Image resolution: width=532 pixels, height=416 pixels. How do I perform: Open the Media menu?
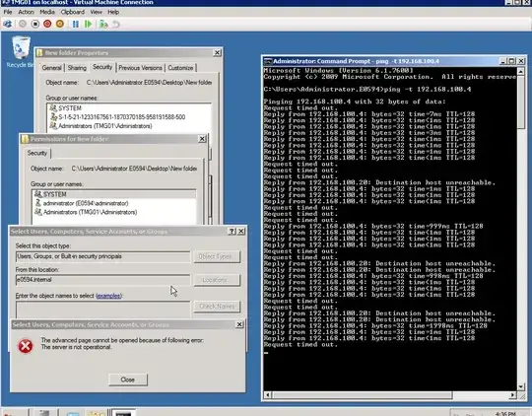tap(47, 12)
